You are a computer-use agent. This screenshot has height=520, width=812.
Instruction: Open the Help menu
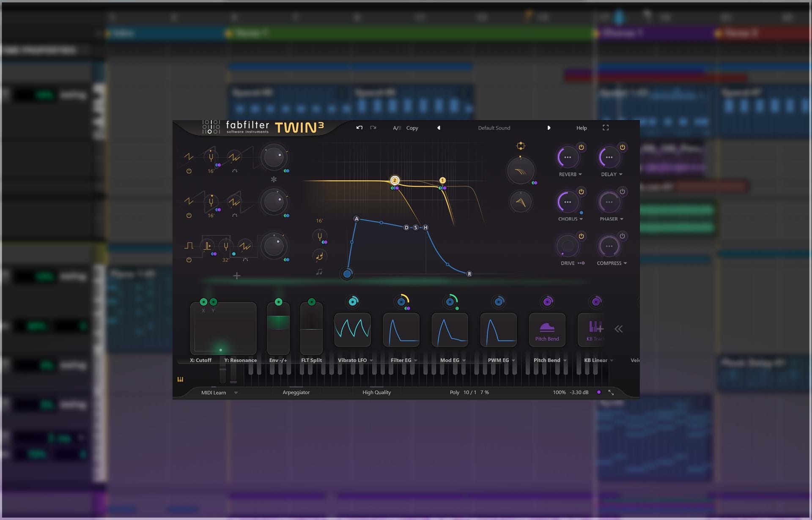pos(582,128)
